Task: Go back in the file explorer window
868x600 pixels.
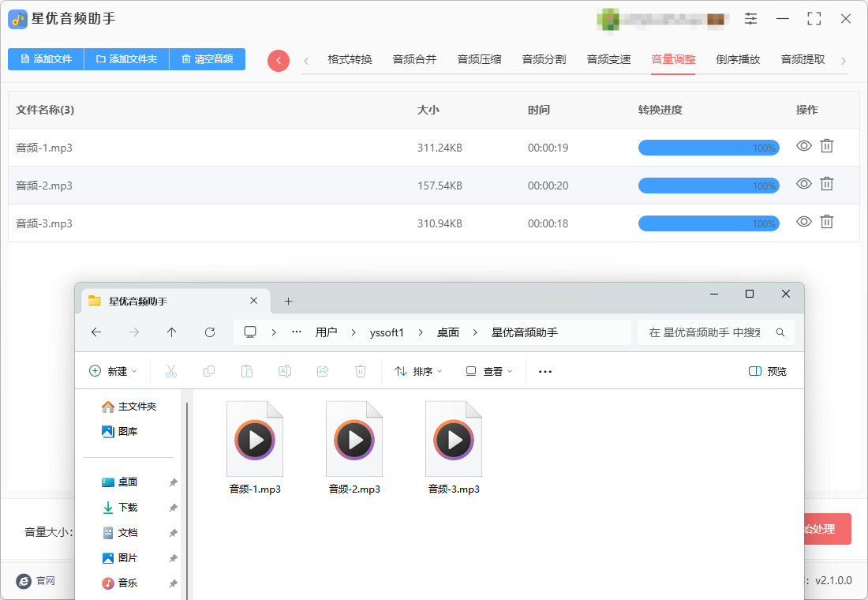Action: pyautogui.click(x=96, y=332)
